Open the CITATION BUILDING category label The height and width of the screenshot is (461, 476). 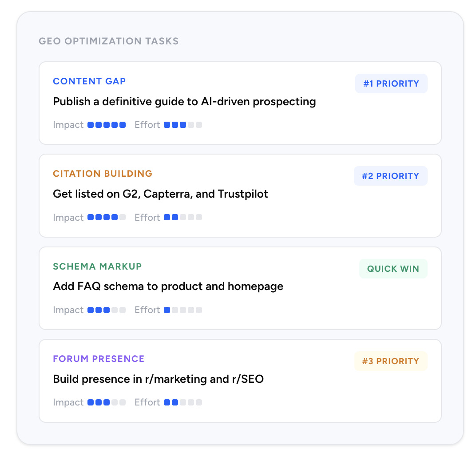click(103, 174)
